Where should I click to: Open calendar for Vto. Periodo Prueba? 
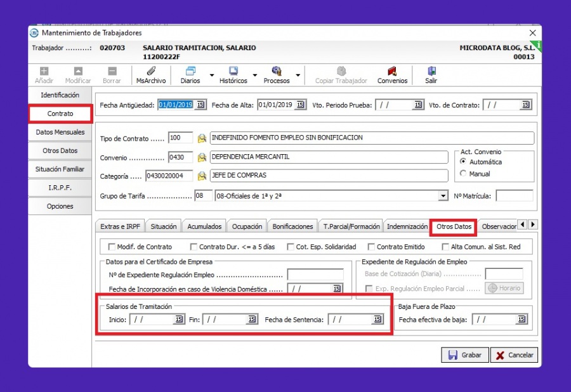418,105
